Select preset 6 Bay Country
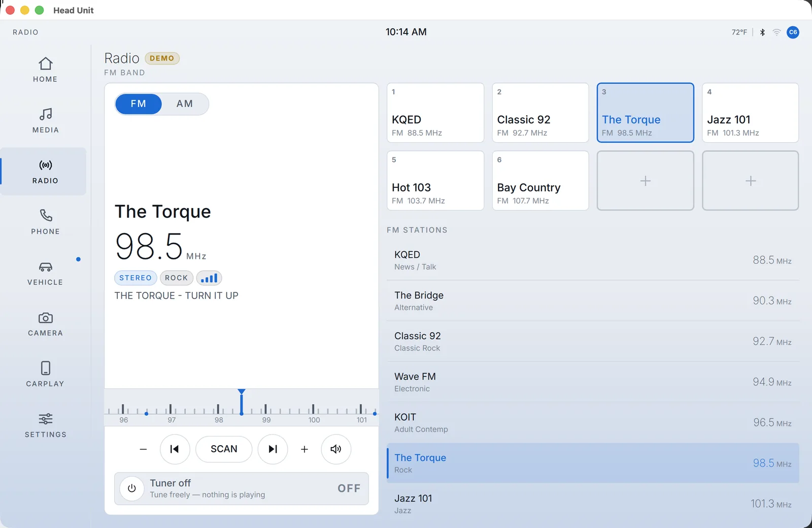 [x=540, y=180]
